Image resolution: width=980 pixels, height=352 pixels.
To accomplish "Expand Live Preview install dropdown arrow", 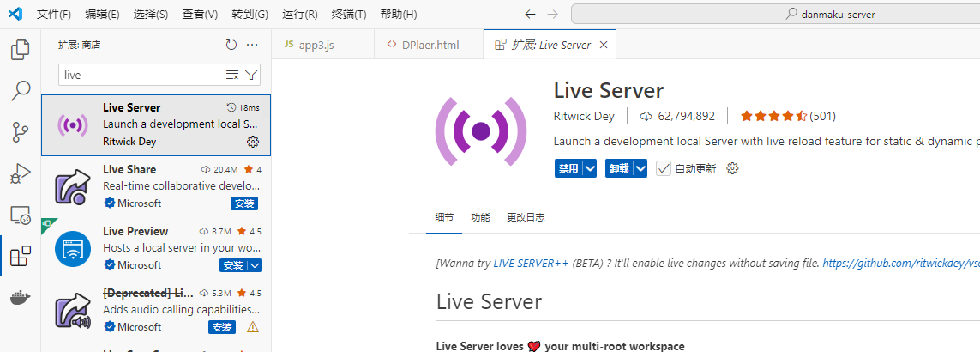I will (255, 265).
